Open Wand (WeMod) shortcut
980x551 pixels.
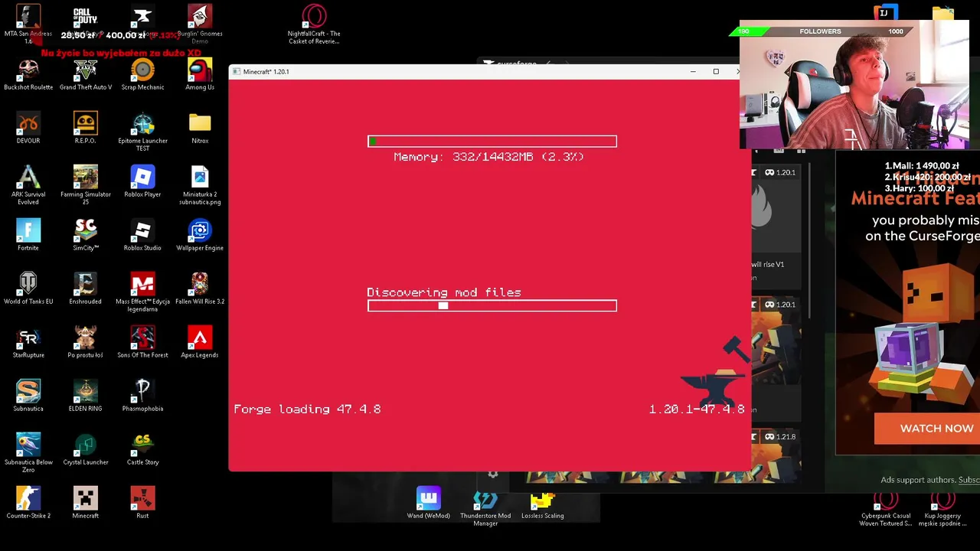429,503
